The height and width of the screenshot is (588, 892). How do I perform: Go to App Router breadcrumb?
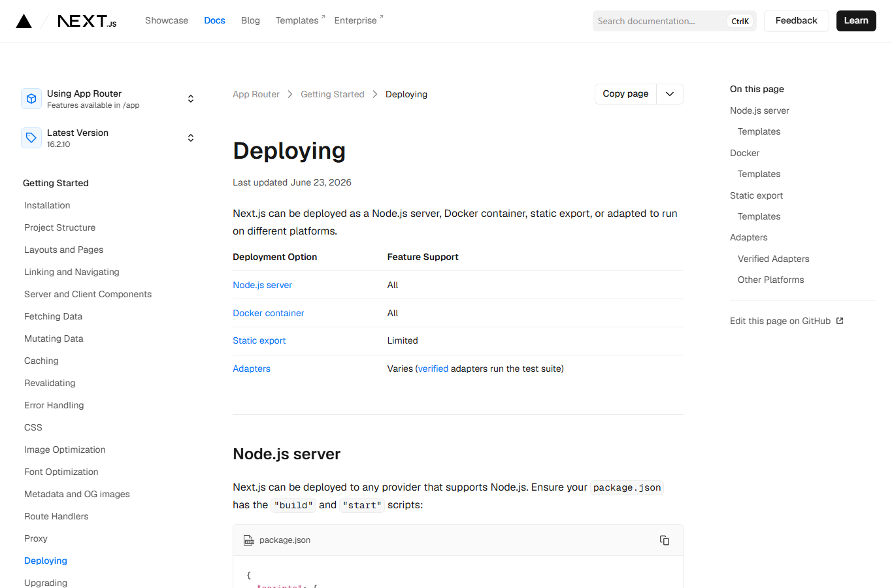pyautogui.click(x=256, y=95)
